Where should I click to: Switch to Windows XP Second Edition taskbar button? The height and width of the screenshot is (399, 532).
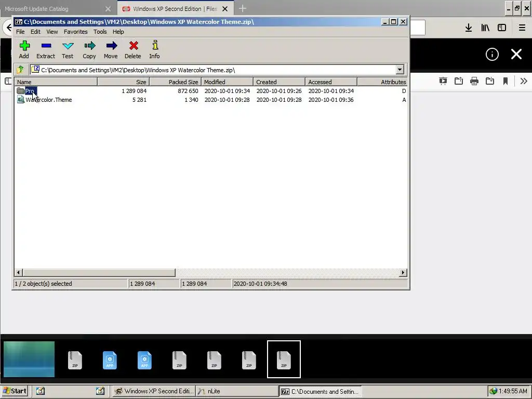154,391
